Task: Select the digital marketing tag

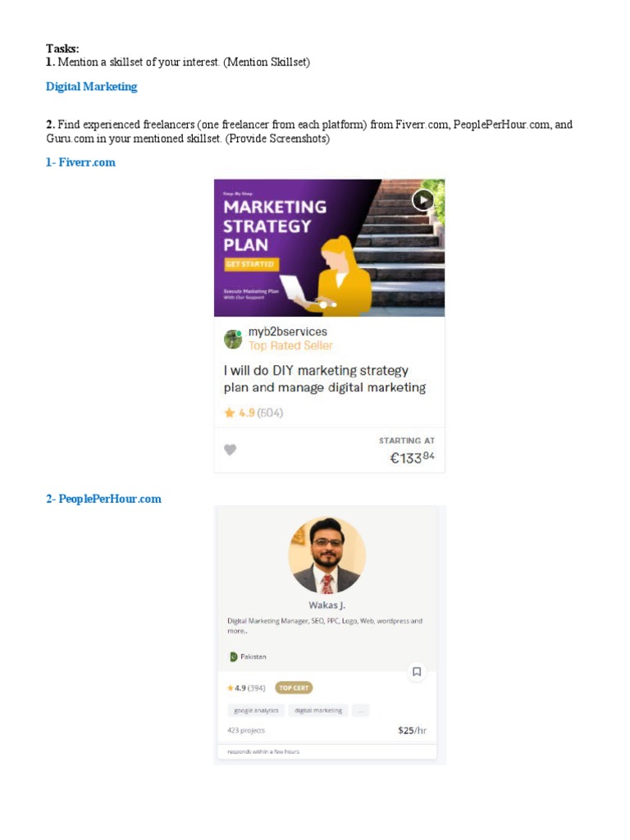Action: (318, 710)
